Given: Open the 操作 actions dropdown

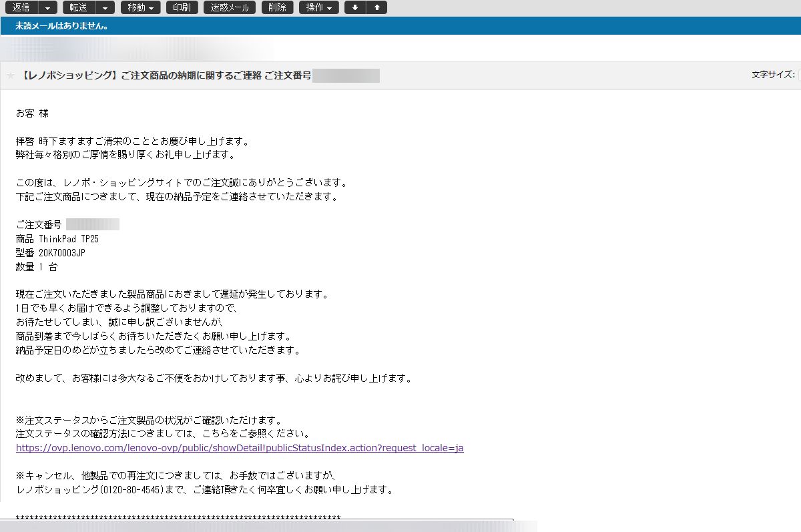Looking at the screenshot, I should coord(319,8).
